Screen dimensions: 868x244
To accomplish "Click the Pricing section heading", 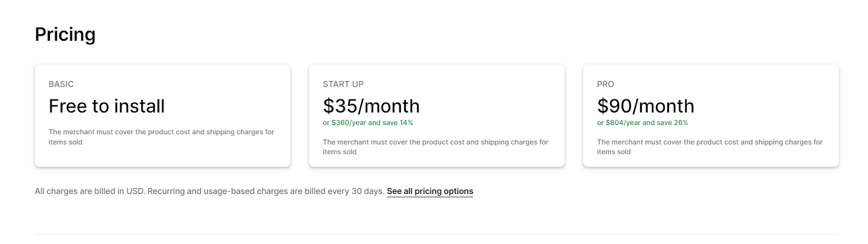I will click(x=65, y=34).
